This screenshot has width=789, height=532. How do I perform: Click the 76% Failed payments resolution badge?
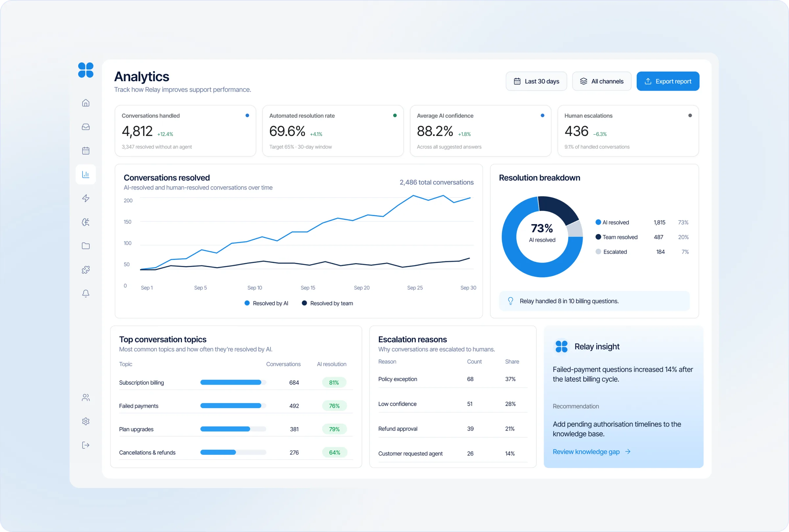[334, 406]
